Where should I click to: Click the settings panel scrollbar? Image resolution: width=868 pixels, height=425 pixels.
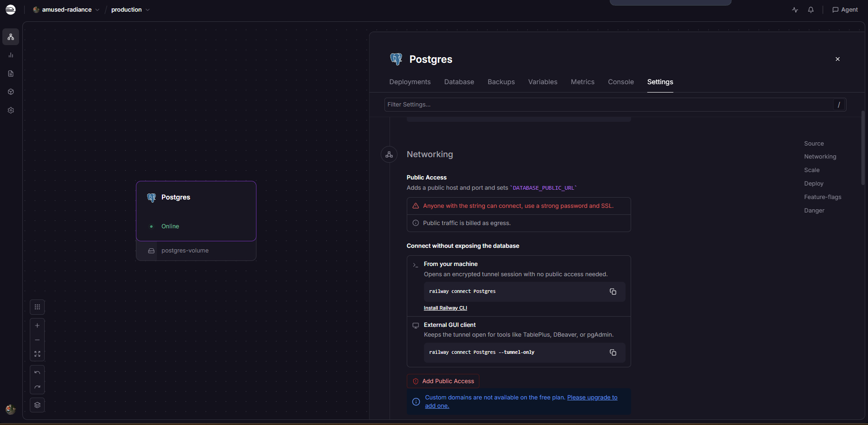coord(863,148)
